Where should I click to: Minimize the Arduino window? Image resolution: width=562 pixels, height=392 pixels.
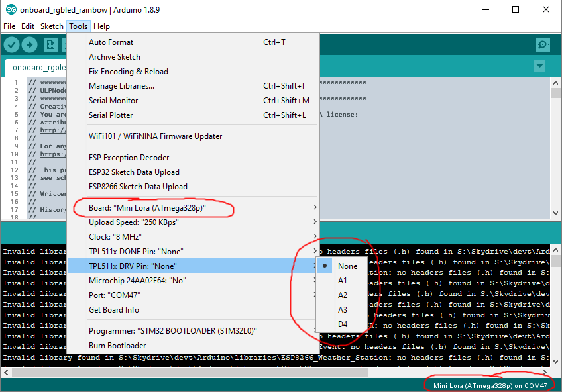(x=486, y=10)
